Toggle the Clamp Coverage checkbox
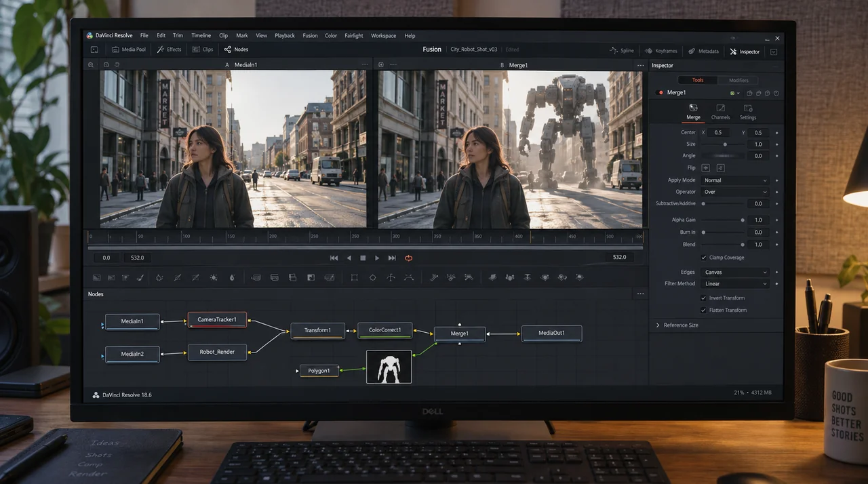868x484 pixels. pos(703,258)
